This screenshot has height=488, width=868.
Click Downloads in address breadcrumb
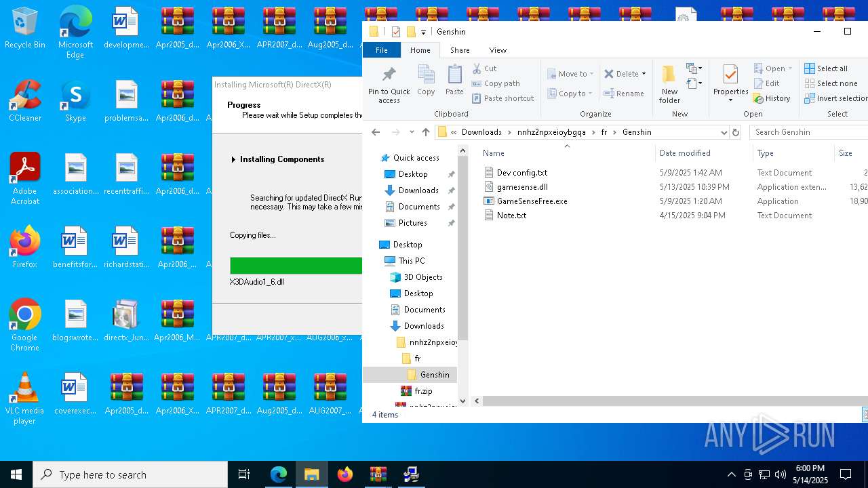click(481, 132)
